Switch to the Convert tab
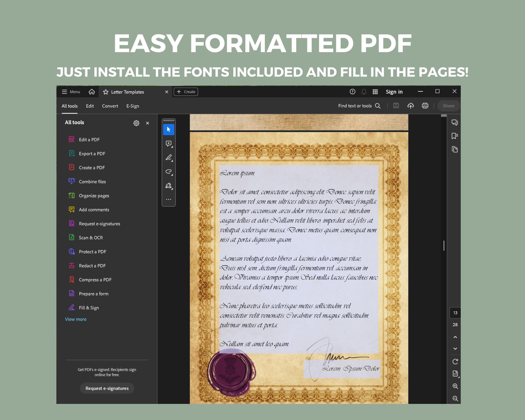Viewport: 525px width, 420px height. pyautogui.click(x=110, y=106)
